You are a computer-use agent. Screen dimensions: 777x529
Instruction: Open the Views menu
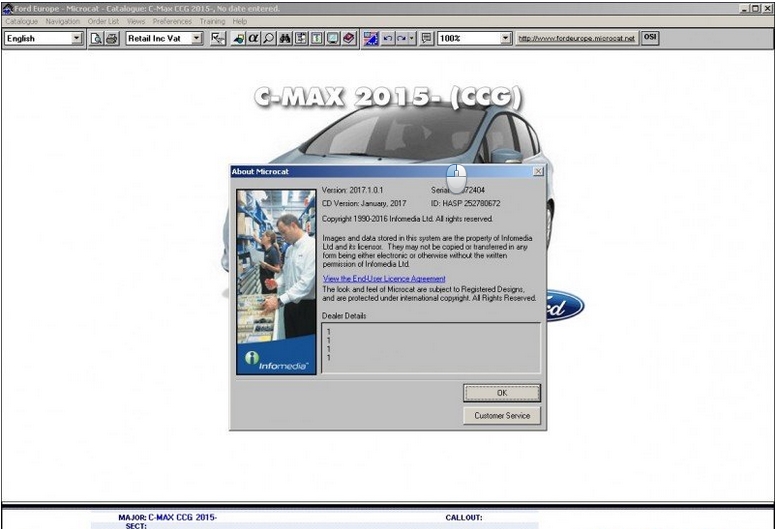136,21
